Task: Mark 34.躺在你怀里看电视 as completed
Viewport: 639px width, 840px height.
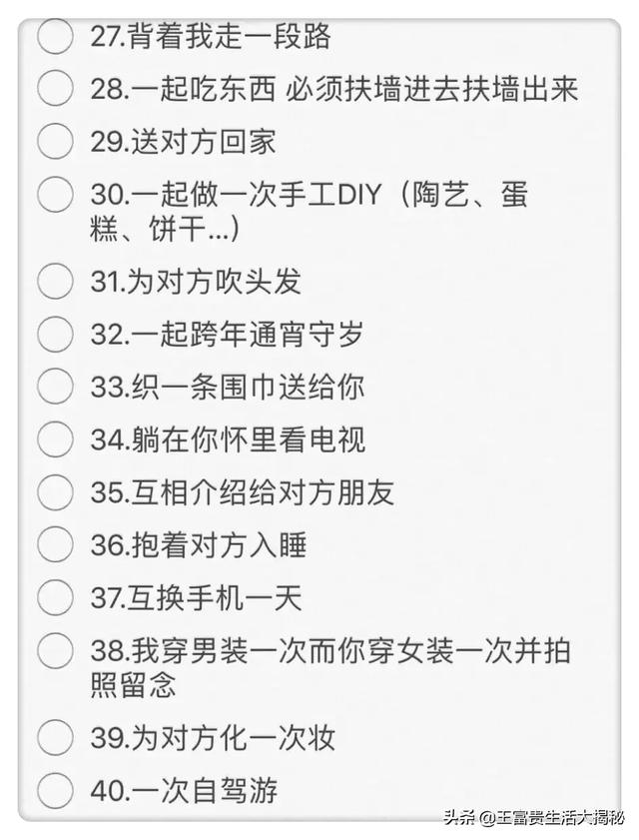Action: [55, 437]
